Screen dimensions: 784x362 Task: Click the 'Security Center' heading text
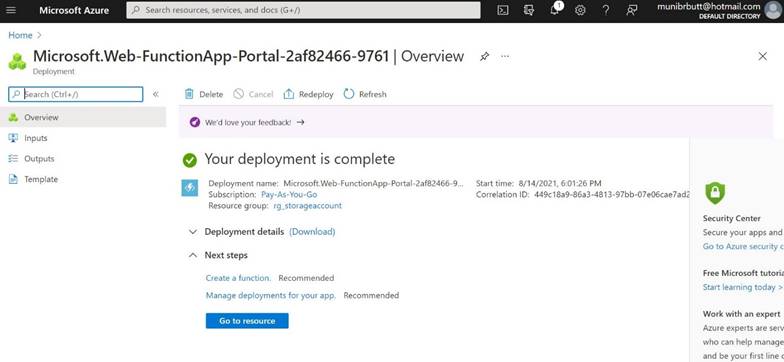click(x=732, y=218)
